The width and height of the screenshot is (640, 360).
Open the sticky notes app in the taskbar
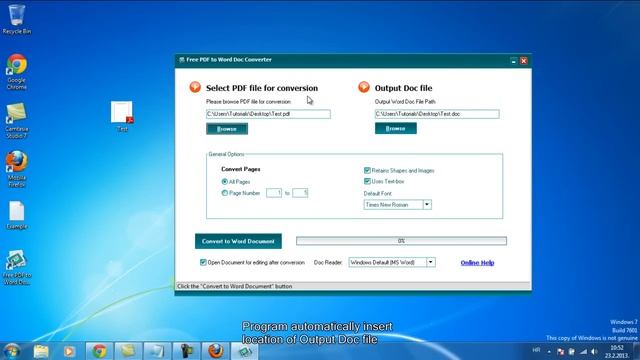pyautogui.click(x=128, y=351)
